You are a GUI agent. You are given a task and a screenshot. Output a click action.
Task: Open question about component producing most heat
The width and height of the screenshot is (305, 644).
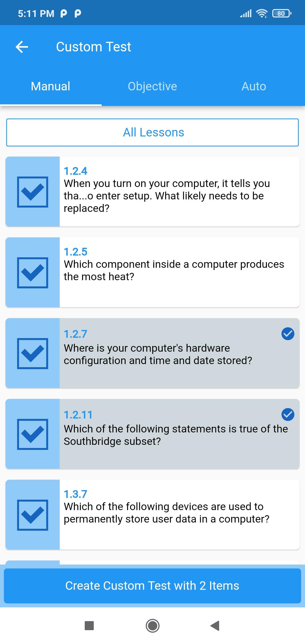coord(180,272)
